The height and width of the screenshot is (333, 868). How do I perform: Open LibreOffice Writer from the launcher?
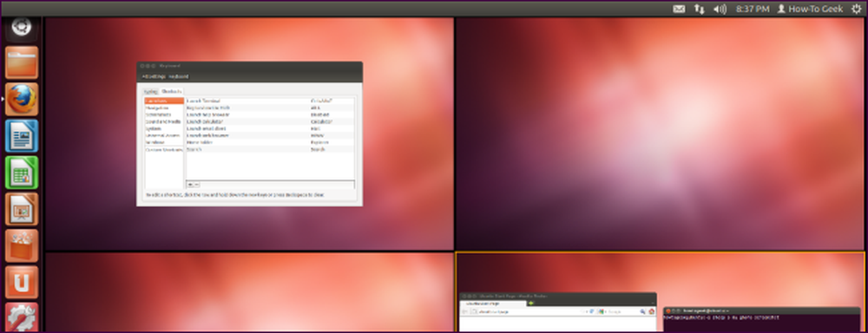click(x=22, y=135)
